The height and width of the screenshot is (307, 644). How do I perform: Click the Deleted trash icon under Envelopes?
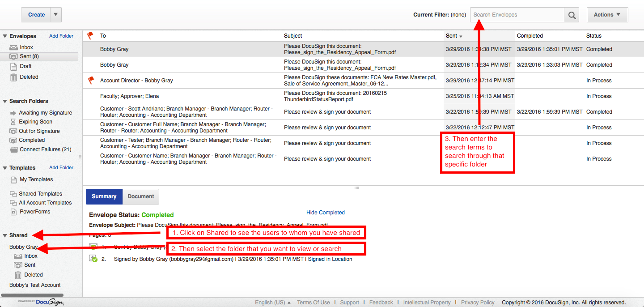point(13,77)
